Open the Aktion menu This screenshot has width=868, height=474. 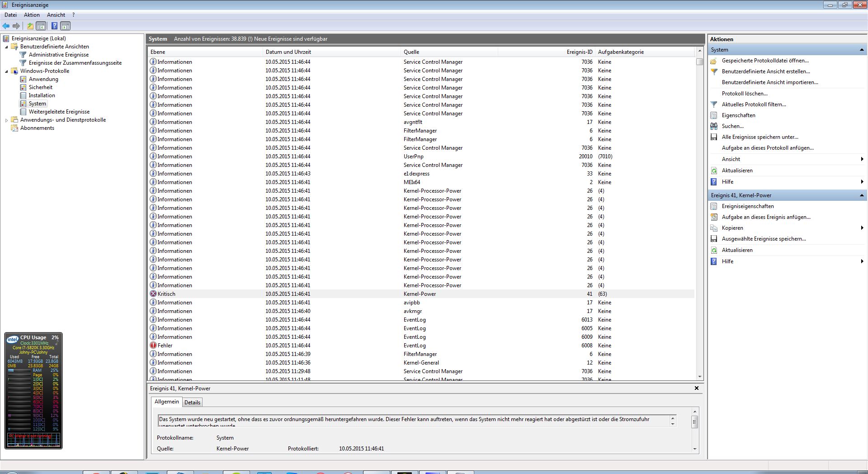(32, 15)
